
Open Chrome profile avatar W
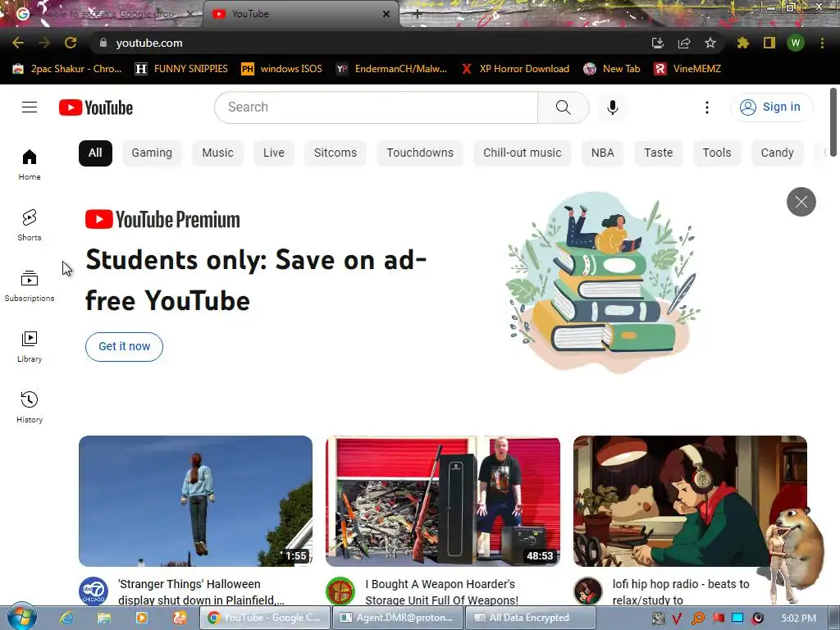[x=796, y=43]
